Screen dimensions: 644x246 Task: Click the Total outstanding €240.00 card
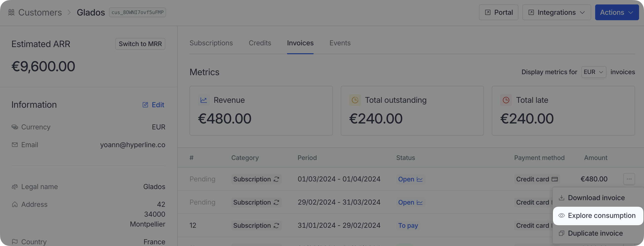click(x=412, y=111)
